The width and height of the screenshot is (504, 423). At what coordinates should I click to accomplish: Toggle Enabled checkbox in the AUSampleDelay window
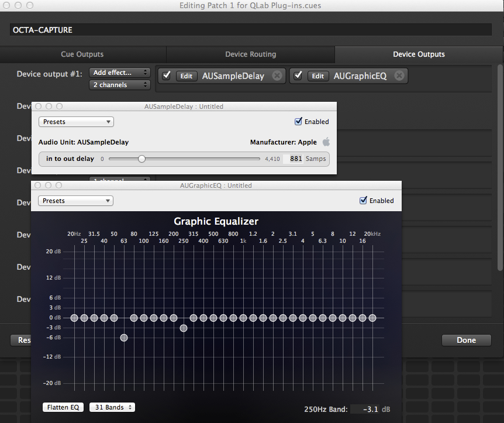299,122
